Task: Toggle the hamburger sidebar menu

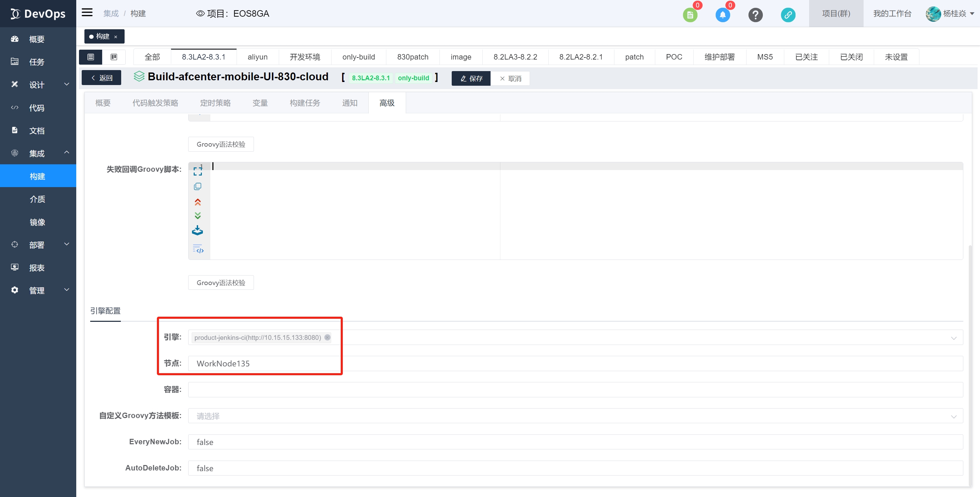Action: pos(87,13)
